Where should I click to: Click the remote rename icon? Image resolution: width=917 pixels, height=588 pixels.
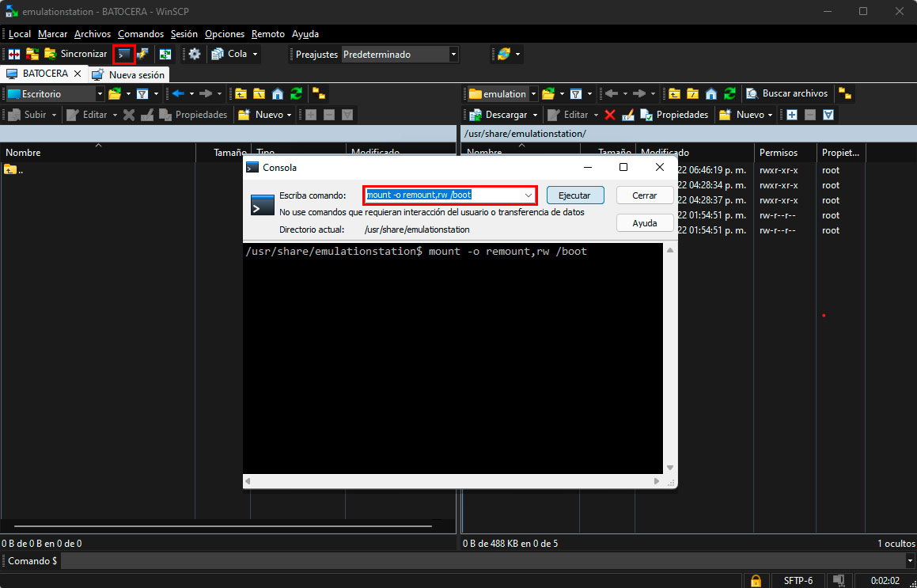pos(628,115)
